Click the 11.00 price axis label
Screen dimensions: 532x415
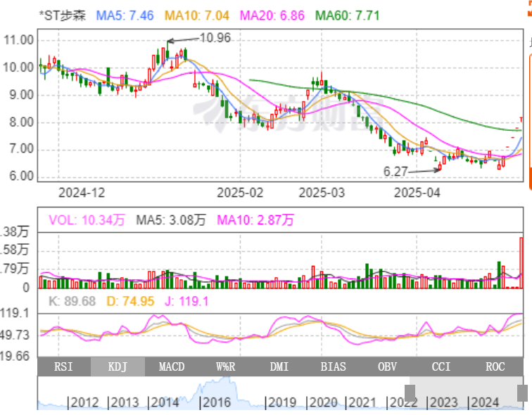pyautogui.click(x=19, y=40)
